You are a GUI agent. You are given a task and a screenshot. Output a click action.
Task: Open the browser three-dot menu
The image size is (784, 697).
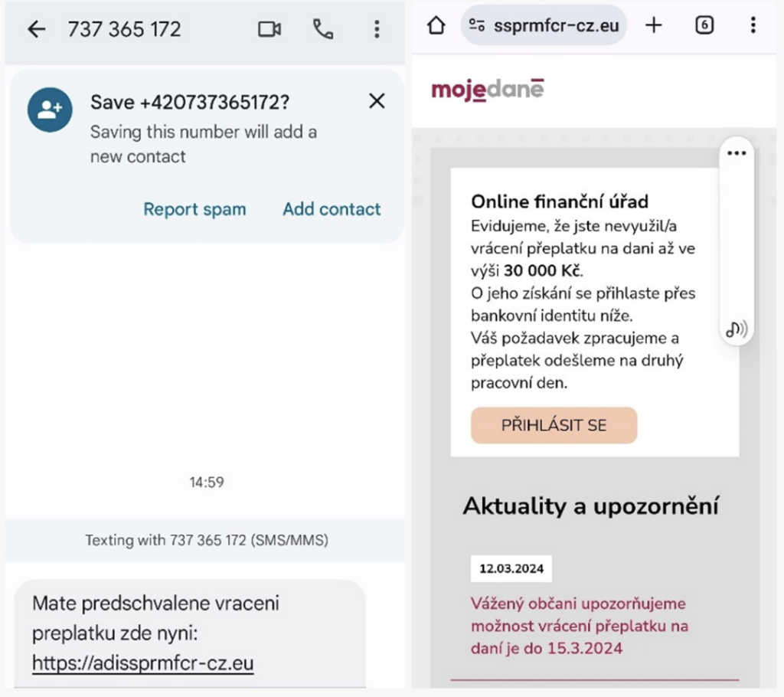[753, 25]
